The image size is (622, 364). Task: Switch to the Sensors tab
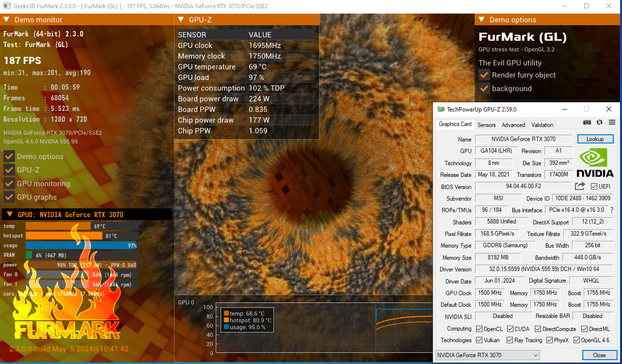pos(486,125)
